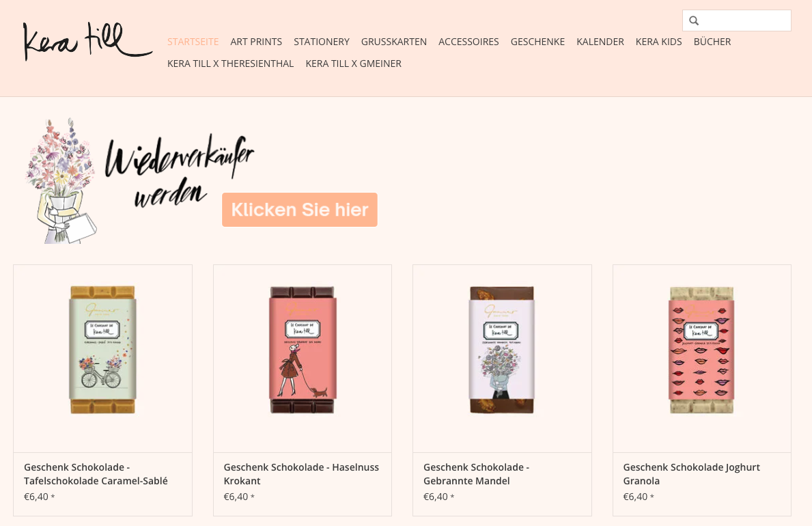This screenshot has height=526, width=812.
Task: Open the Art Prints menu
Action: tap(256, 42)
